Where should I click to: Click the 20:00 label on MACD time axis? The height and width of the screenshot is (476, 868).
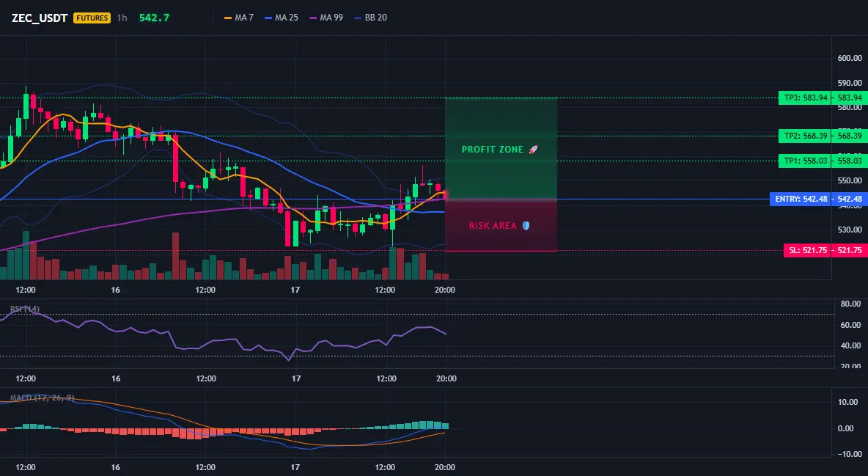[x=445, y=467]
